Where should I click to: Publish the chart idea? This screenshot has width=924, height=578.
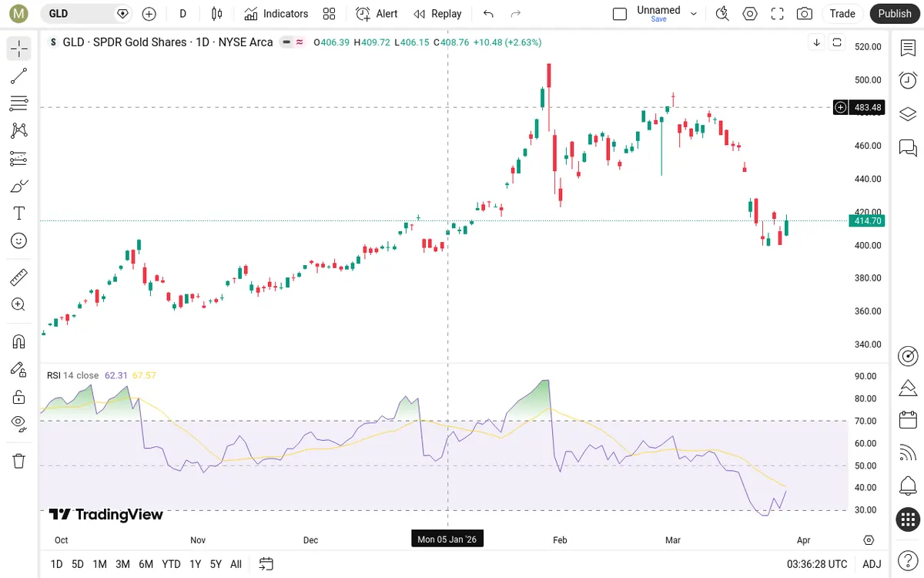[895, 13]
